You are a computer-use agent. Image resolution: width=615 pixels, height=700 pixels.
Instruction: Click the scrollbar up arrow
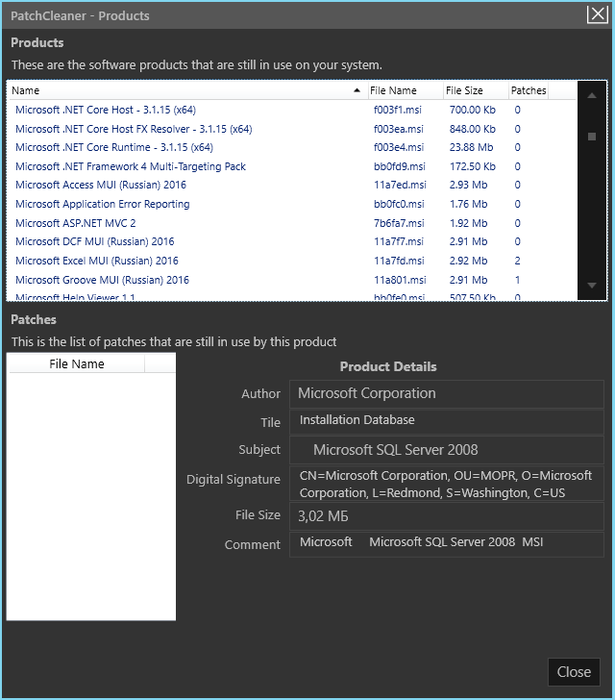pos(592,95)
